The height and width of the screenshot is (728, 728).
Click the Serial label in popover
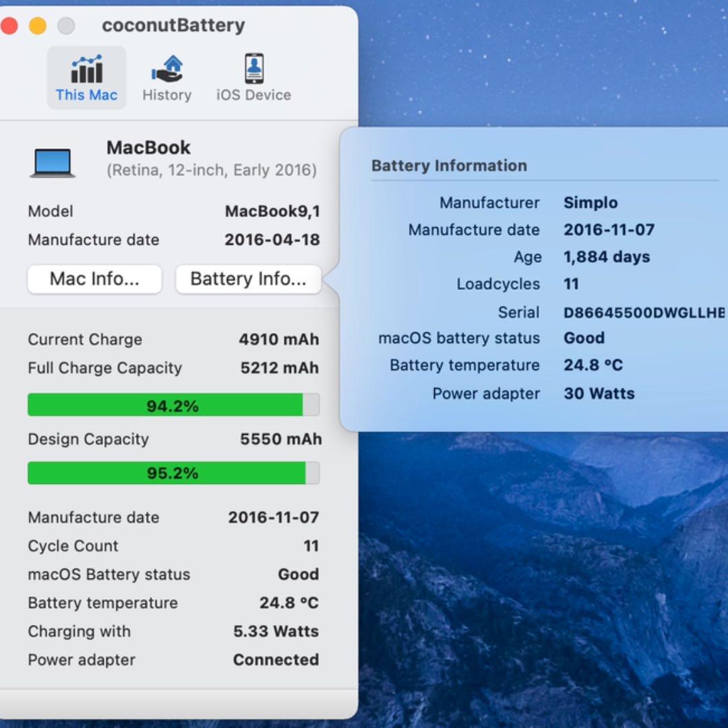(518, 313)
